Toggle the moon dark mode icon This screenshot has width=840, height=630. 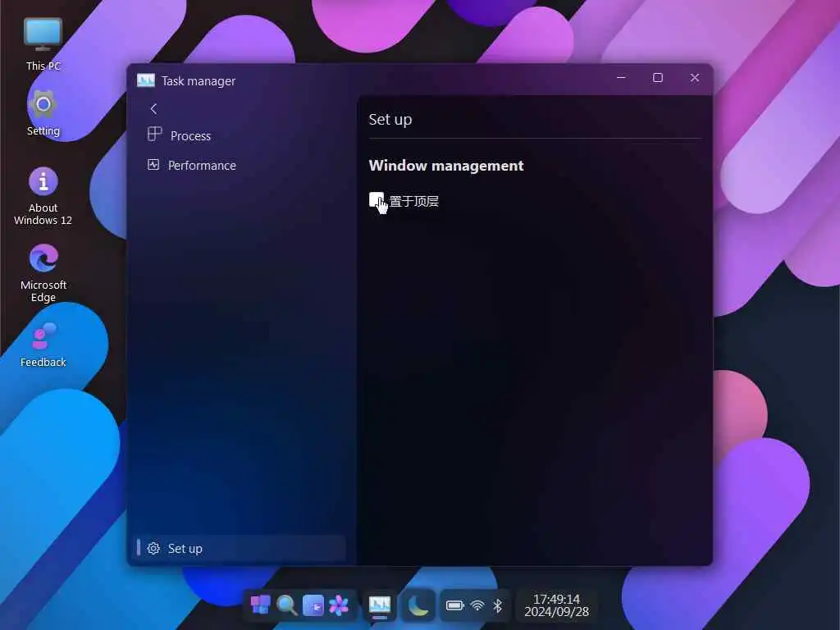418,605
